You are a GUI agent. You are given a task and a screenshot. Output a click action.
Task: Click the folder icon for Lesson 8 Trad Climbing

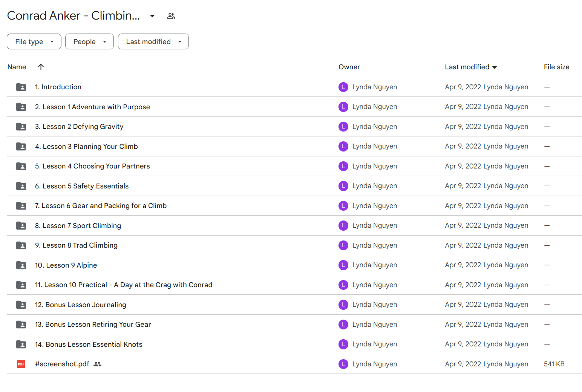[x=21, y=245]
